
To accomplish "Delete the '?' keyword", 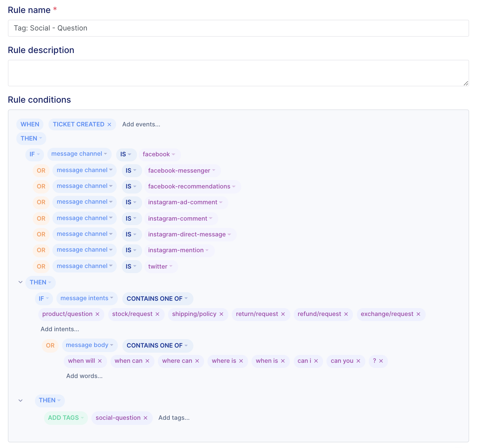I will click(381, 361).
